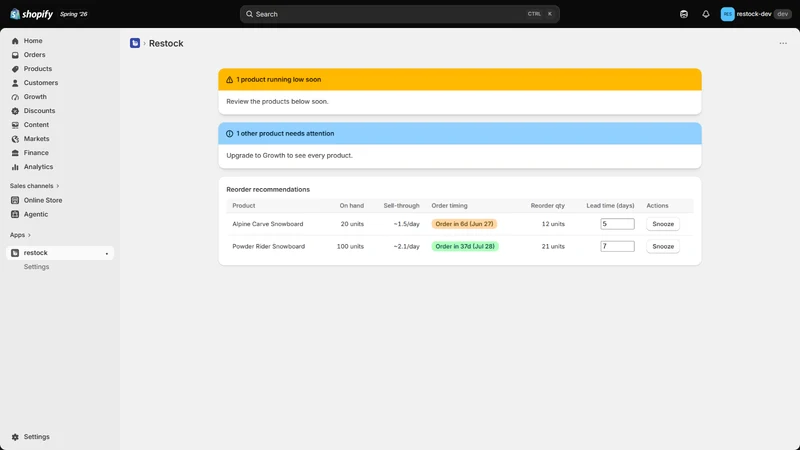Screen dimensions: 800x450
Task: Open the Home sidebar item
Action: coord(33,41)
